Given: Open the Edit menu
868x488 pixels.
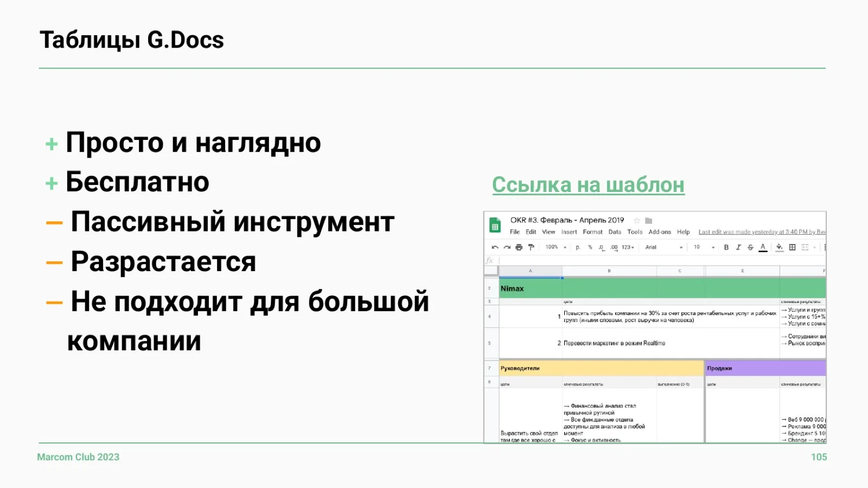Looking at the screenshot, I should 531,232.
